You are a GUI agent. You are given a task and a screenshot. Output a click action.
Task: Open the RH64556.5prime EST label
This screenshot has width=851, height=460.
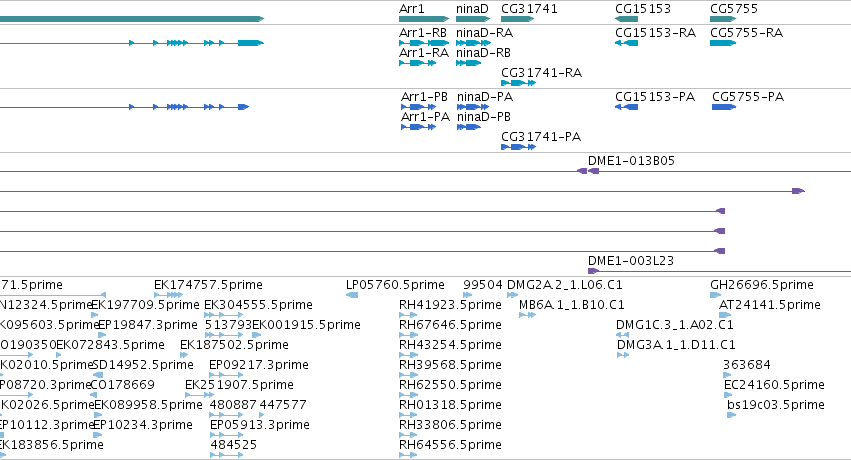450,445
